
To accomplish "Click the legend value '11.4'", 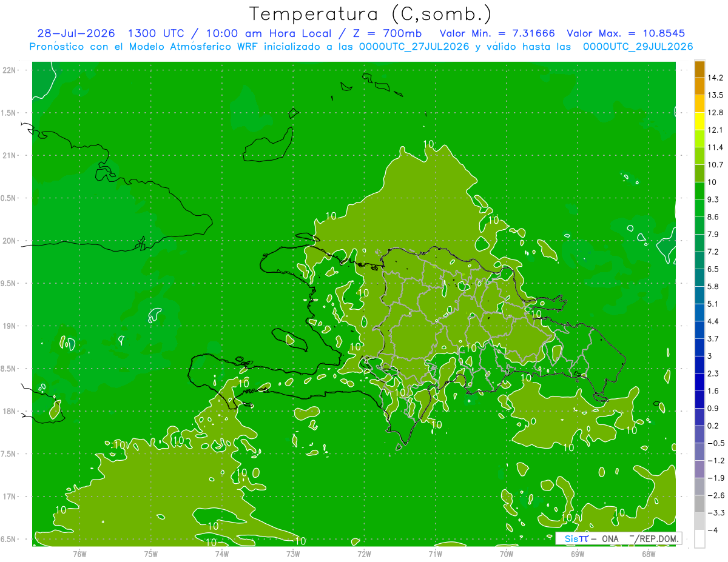I will point(715,147).
